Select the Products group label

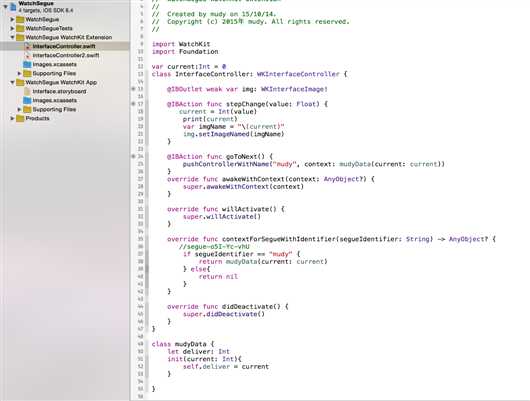click(x=38, y=118)
